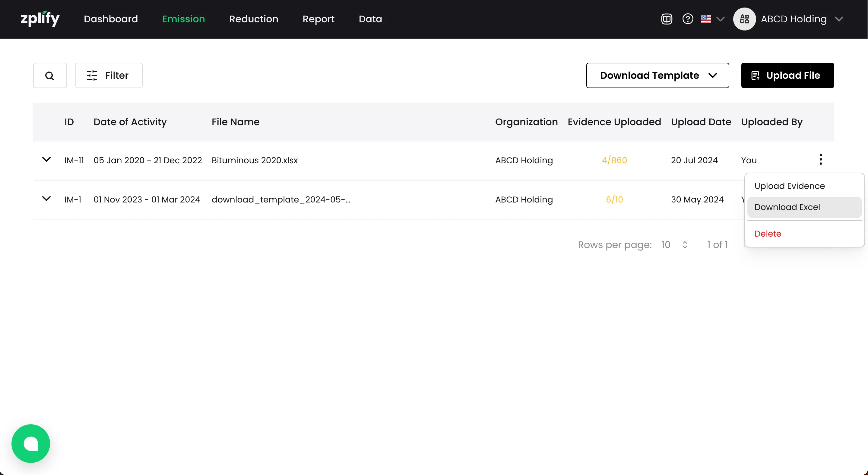
Task: Click the US flag language icon
Action: click(706, 19)
